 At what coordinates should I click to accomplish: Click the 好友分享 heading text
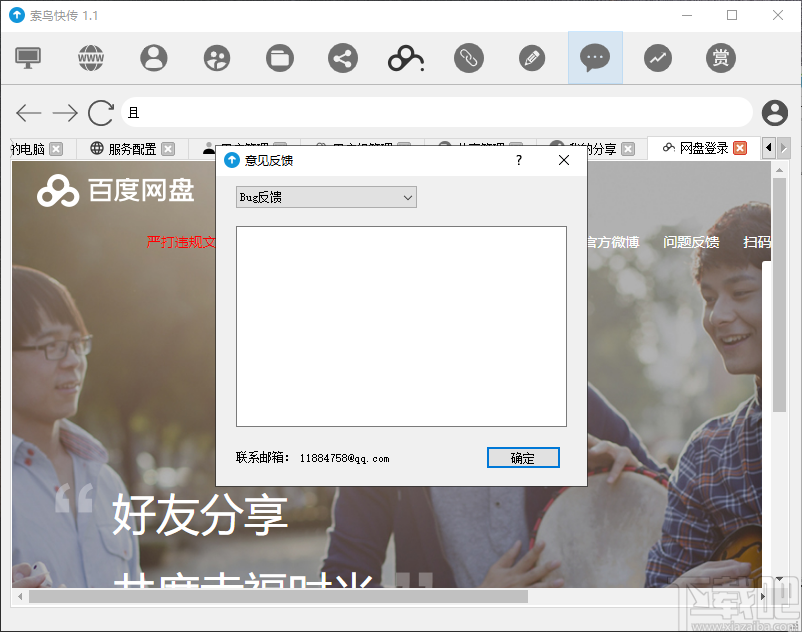[200, 514]
